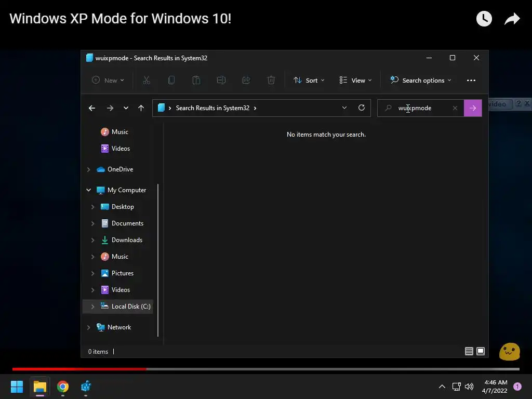532x399 pixels.
Task: Switch to large thumbnails view layout
Action: pos(481,351)
